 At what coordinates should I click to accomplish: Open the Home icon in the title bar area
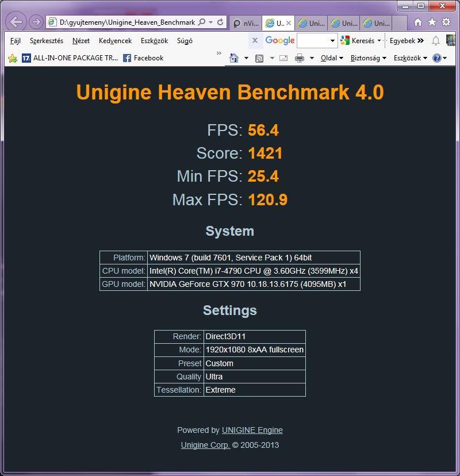pos(418,22)
